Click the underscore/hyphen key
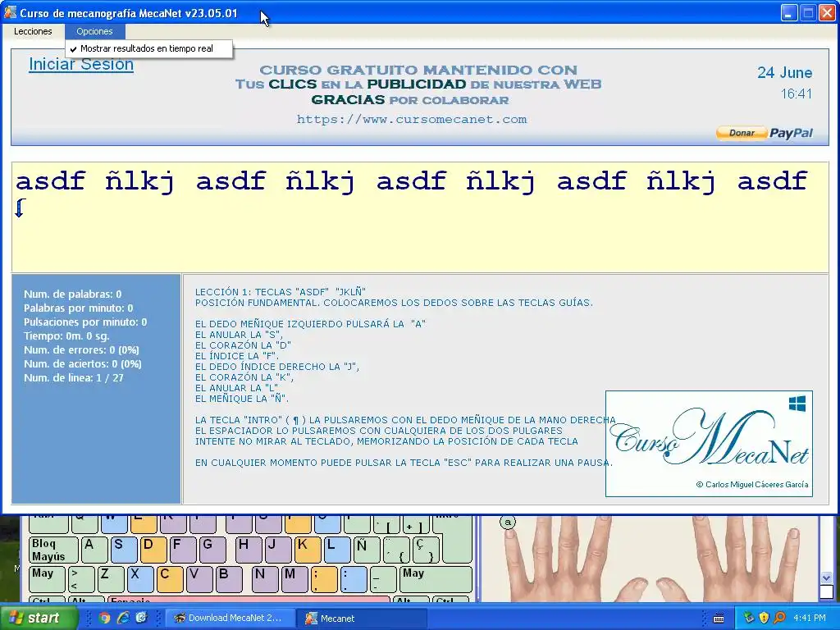Image resolution: width=840 pixels, height=630 pixels. tap(383, 579)
